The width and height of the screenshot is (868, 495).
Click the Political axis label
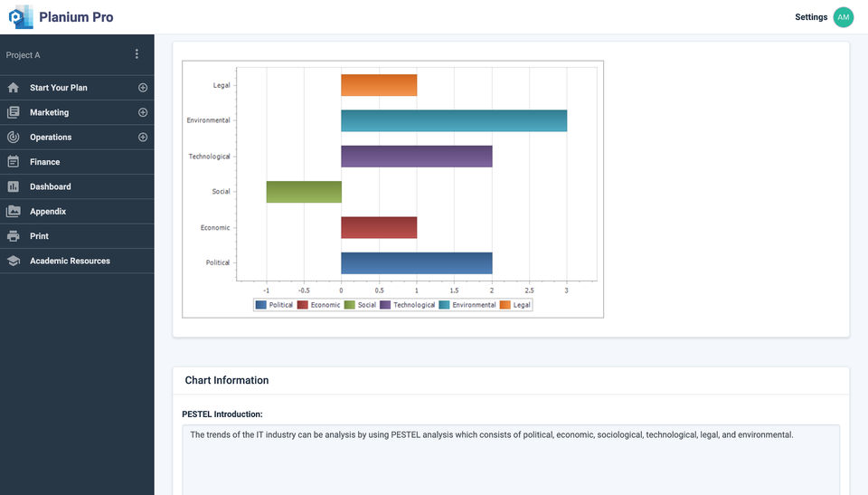click(x=218, y=262)
